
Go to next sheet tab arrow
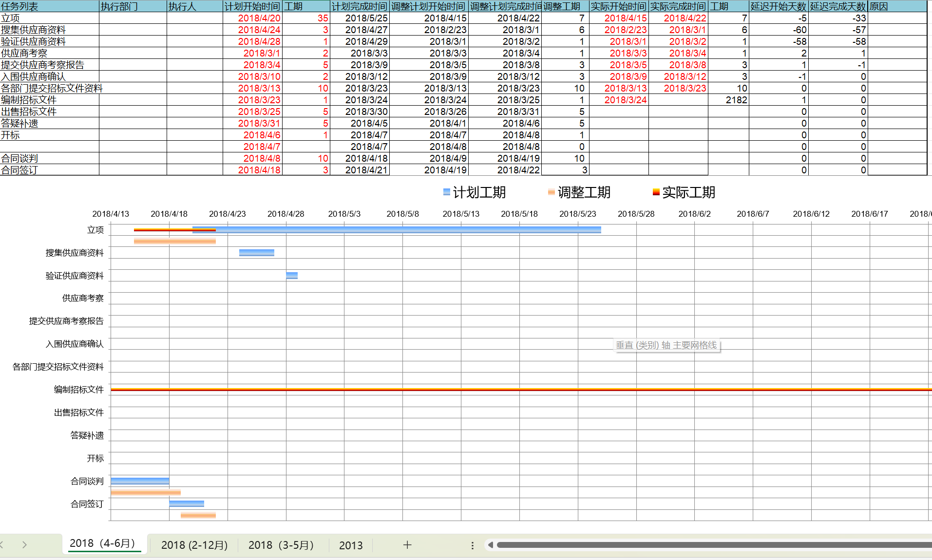[24, 545]
